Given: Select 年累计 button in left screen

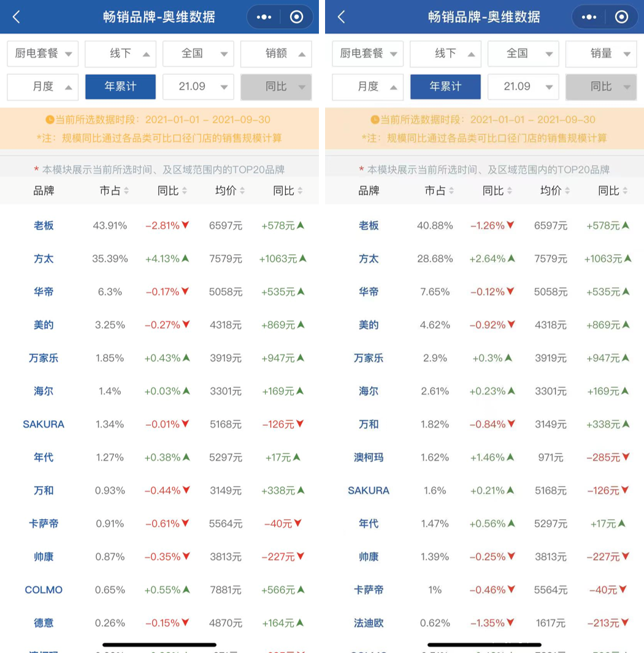Looking at the screenshot, I should pos(120,87).
